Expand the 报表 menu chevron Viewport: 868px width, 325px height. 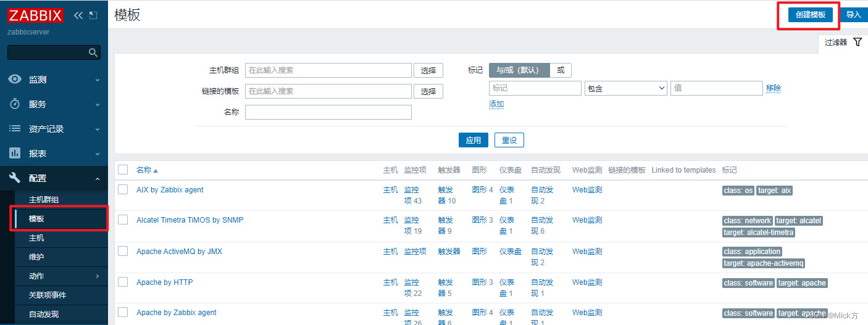pos(98,154)
